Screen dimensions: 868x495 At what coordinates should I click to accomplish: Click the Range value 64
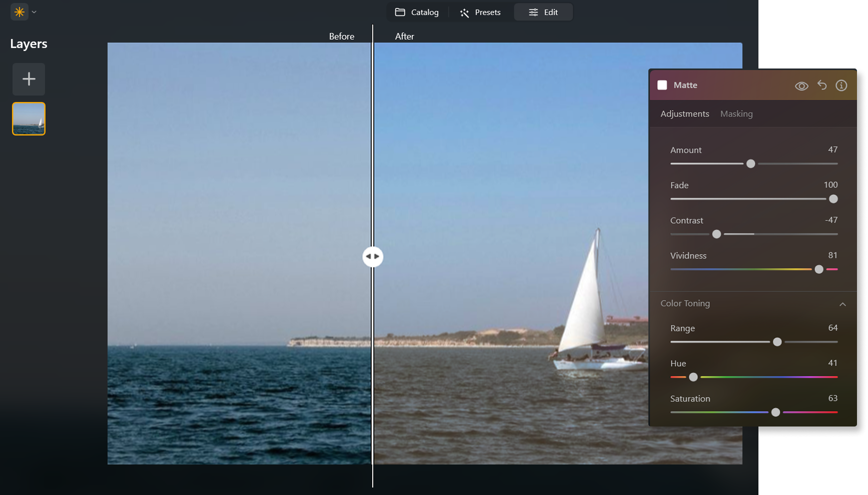833,328
